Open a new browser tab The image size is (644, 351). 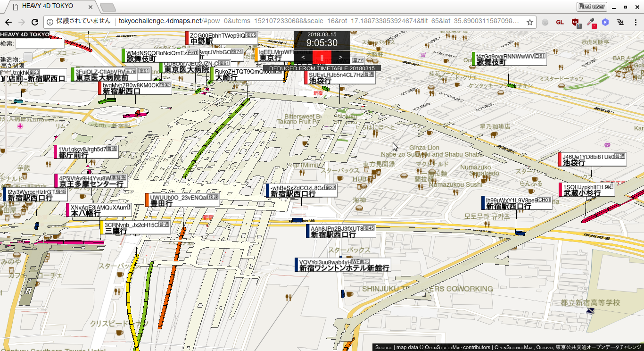pyautogui.click(x=108, y=7)
